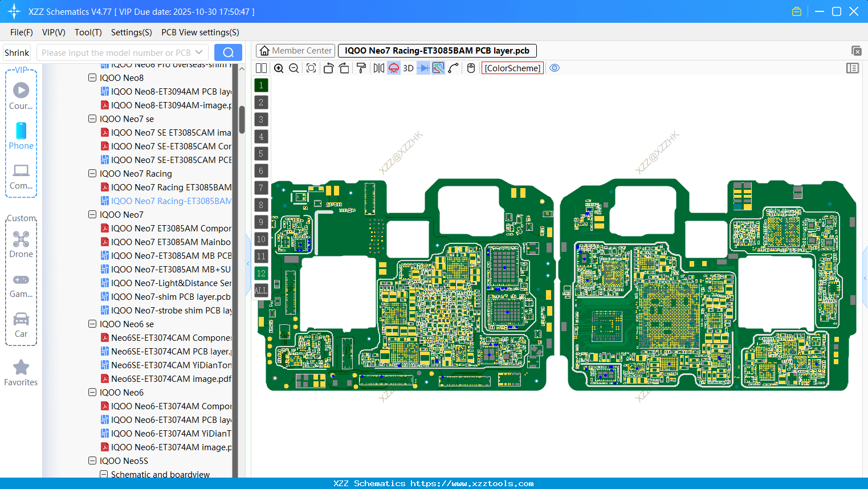Toggle the red lamp highlight tool
This screenshot has width=868, height=489.
click(393, 68)
